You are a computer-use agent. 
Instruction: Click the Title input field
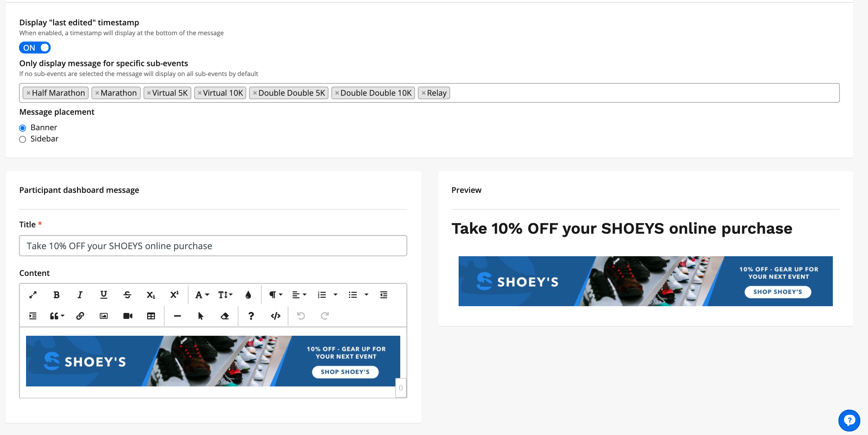pyautogui.click(x=213, y=246)
